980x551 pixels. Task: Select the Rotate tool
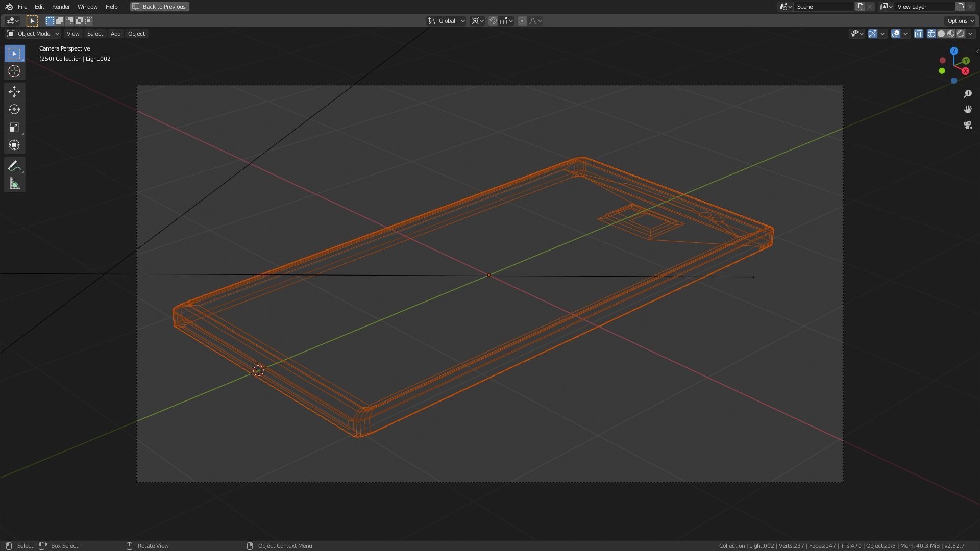coord(14,110)
